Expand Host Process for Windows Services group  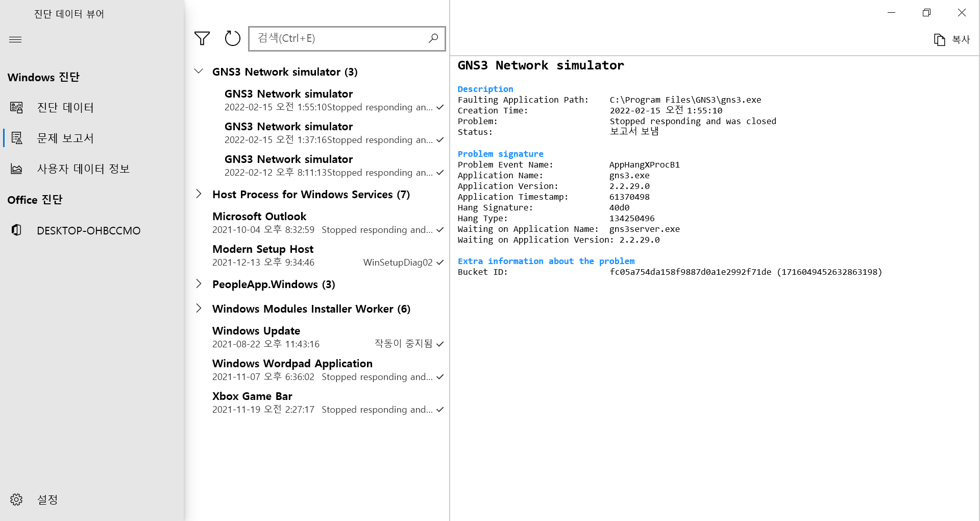pyautogui.click(x=199, y=194)
